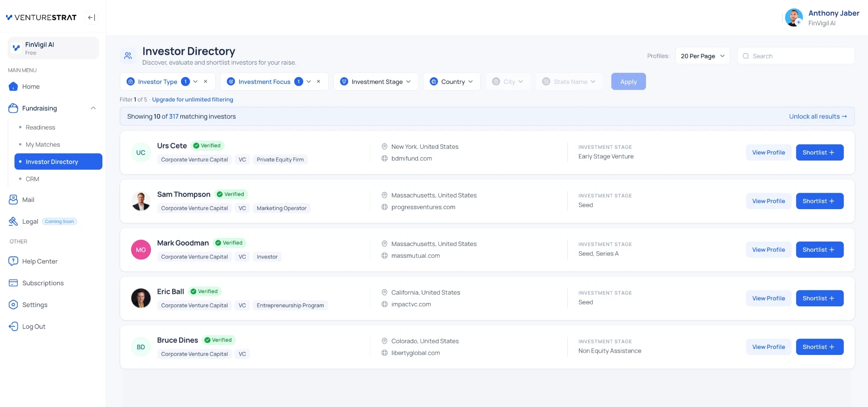Click the location pin beside Colorado, United States
868x407 pixels.
[385, 341]
